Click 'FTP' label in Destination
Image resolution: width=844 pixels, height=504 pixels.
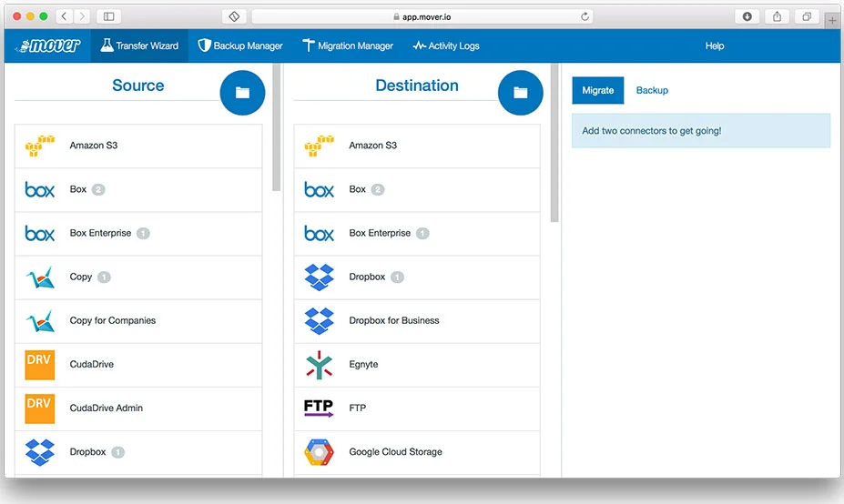358,408
